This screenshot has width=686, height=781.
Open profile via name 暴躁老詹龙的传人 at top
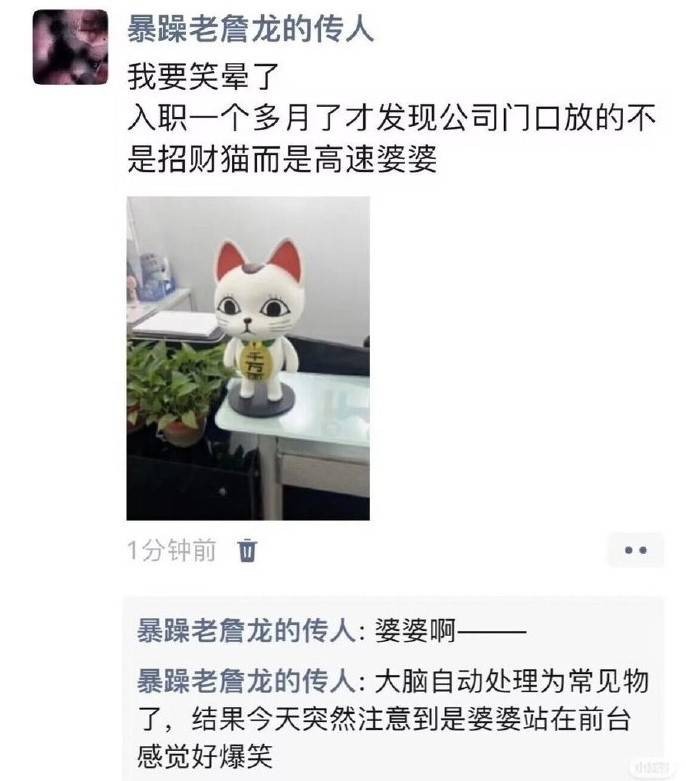[250, 29]
